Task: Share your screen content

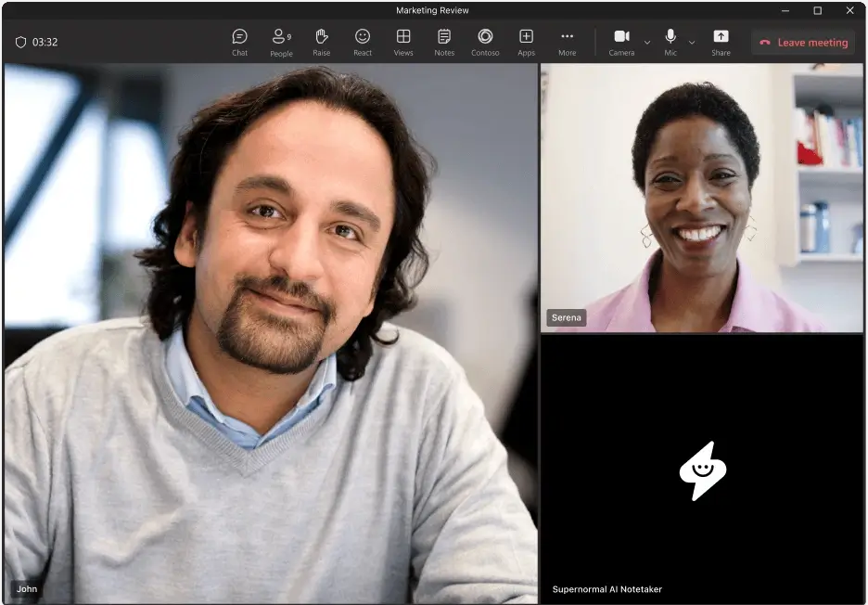Action: click(x=721, y=42)
